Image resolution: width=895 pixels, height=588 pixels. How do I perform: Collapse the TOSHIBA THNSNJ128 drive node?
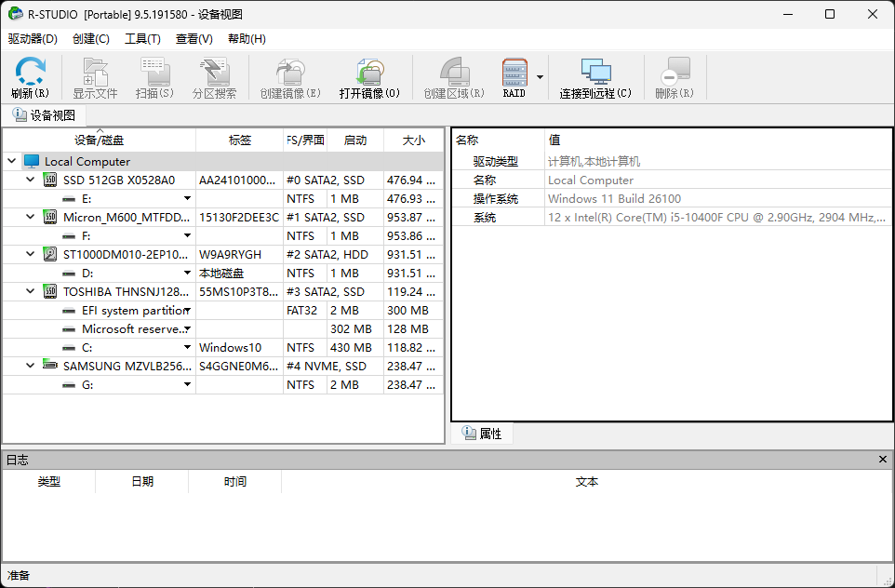click(x=31, y=291)
